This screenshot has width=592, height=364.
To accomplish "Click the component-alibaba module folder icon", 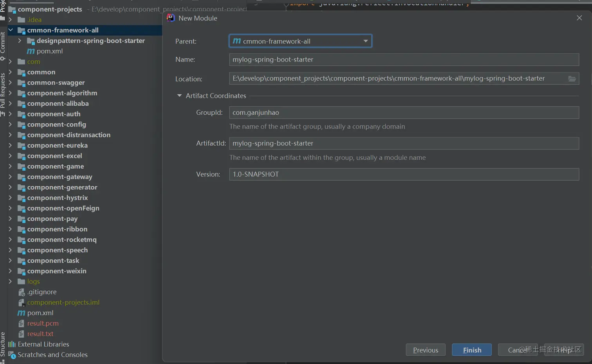I will pos(22,104).
